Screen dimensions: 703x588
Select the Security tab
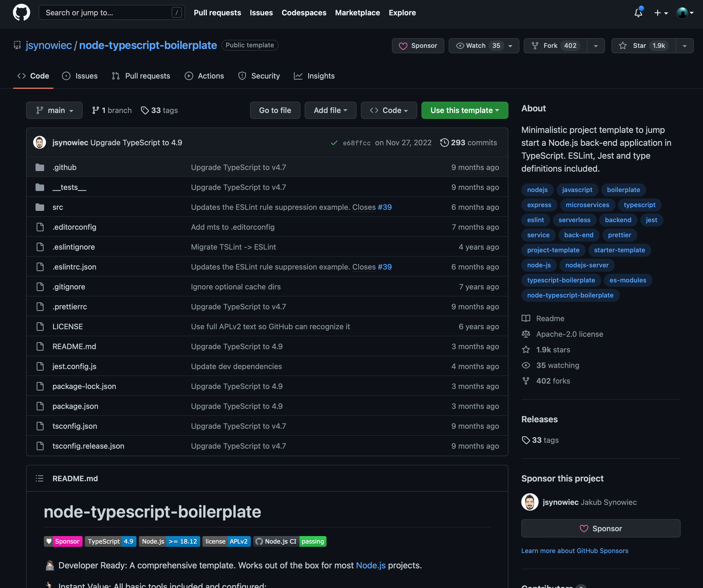tap(259, 76)
